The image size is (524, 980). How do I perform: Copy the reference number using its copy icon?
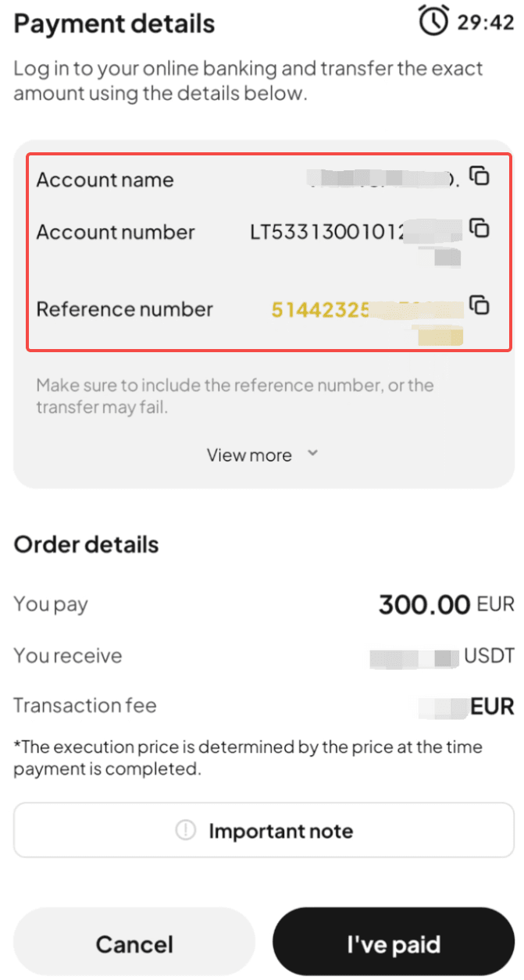coord(481,306)
